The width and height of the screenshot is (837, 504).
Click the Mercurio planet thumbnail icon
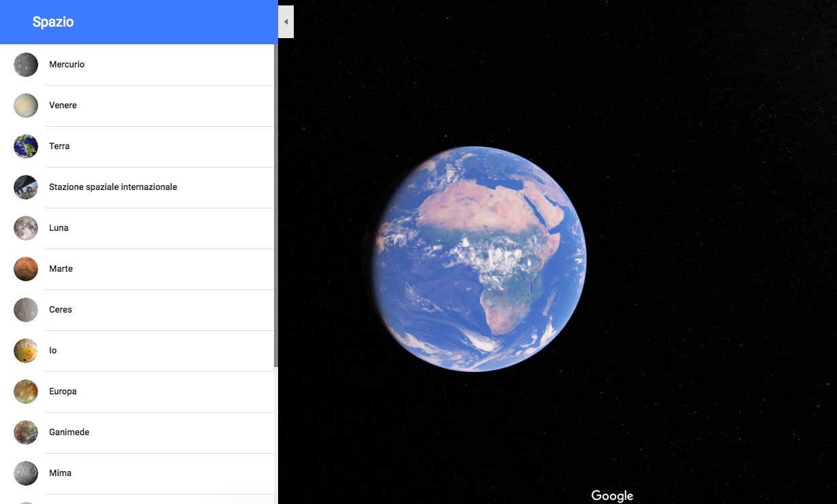pos(26,65)
